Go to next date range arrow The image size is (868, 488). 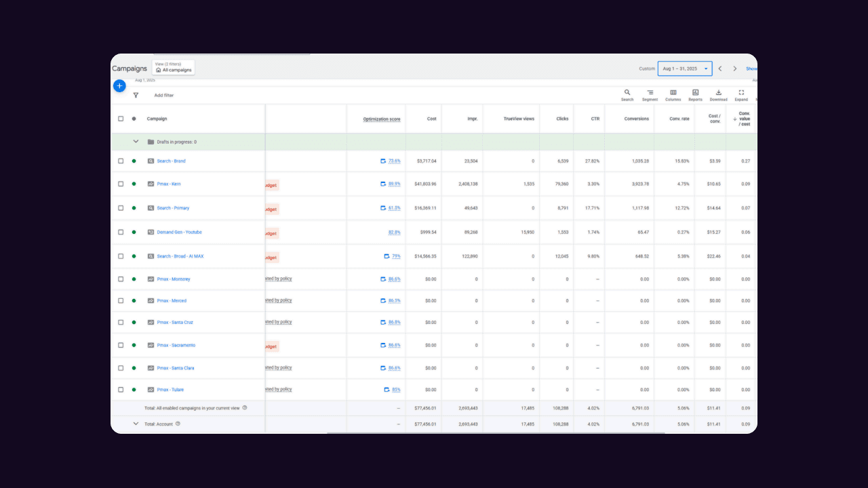[734, 68]
